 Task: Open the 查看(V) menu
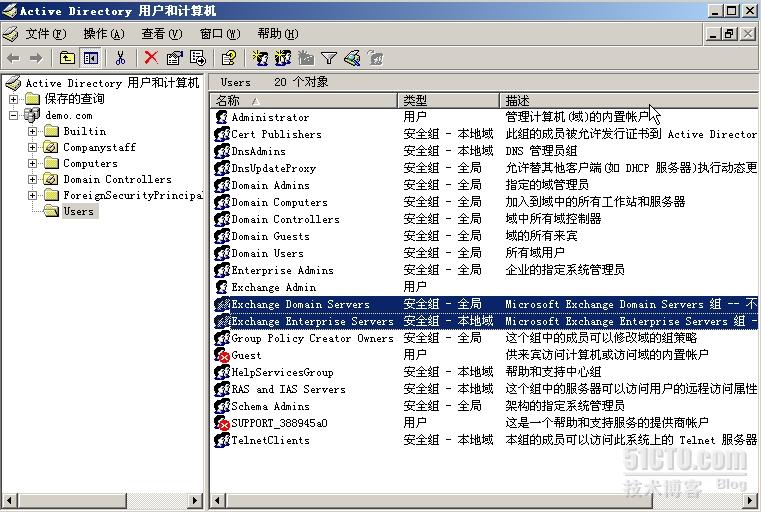(162, 34)
